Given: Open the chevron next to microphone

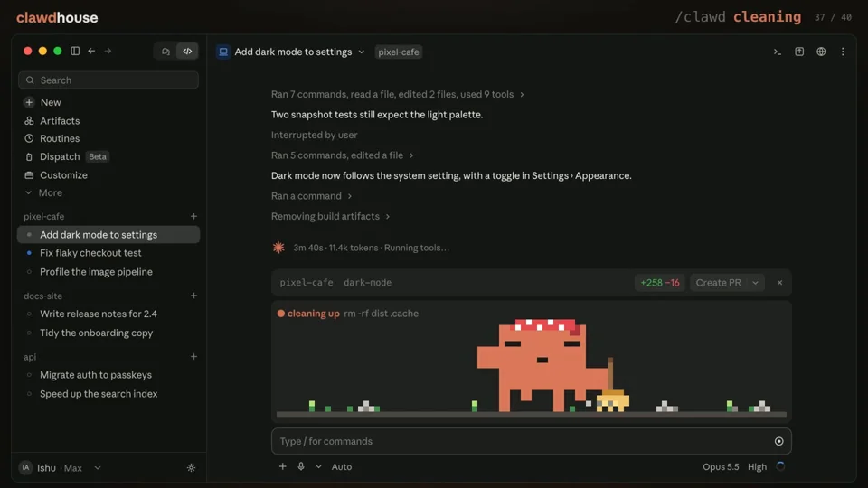Looking at the screenshot, I should 318,466.
